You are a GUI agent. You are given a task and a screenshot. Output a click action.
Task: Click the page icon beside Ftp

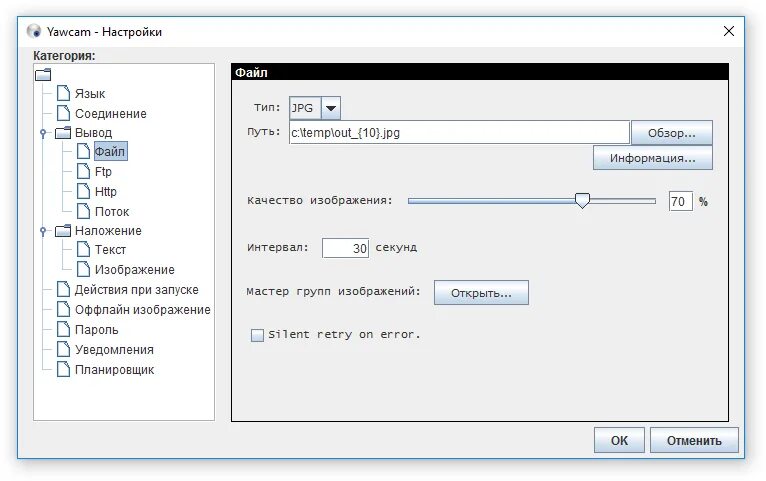pyautogui.click(x=84, y=171)
